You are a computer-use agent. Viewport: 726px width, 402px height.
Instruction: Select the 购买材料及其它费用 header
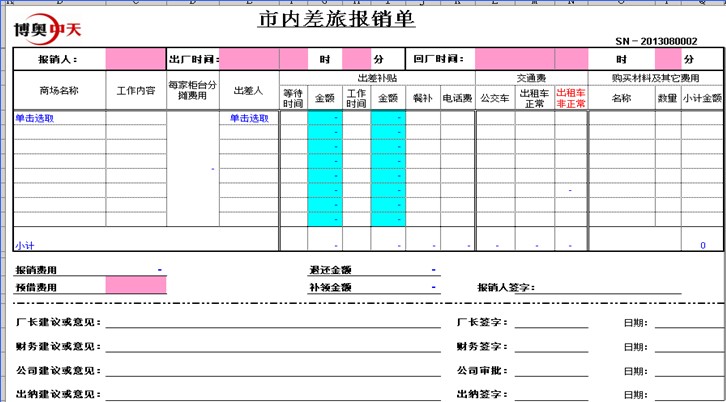pos(655,77)
